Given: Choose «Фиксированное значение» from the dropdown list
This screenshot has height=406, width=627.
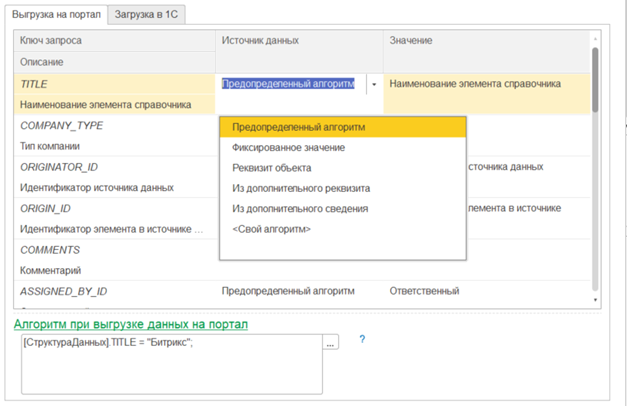Looking at the screenshot, I should [288, 147].
